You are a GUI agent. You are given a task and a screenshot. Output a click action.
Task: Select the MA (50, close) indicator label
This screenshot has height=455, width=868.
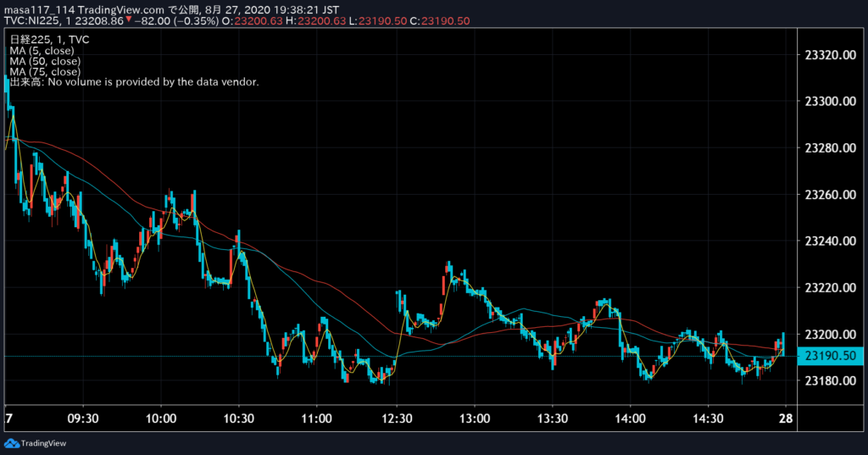[45, 61]
